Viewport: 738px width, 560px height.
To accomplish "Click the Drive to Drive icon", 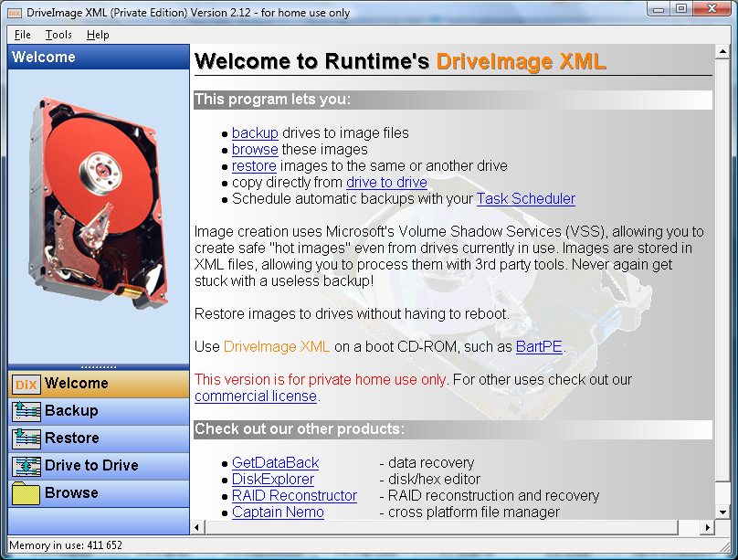I will pos(26,466).
